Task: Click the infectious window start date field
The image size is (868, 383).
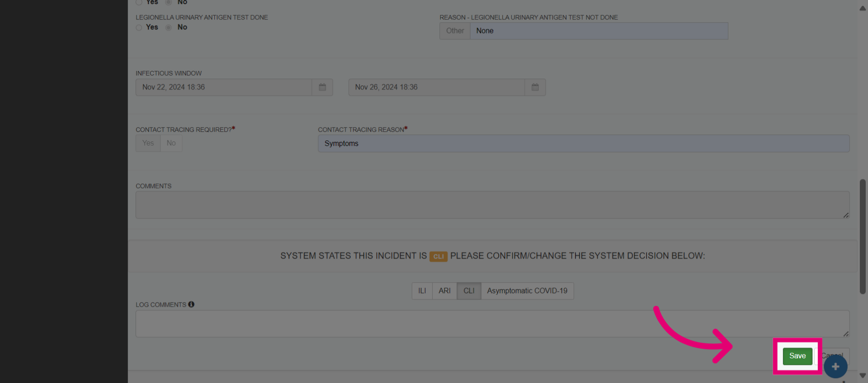Action: point(224,87)
